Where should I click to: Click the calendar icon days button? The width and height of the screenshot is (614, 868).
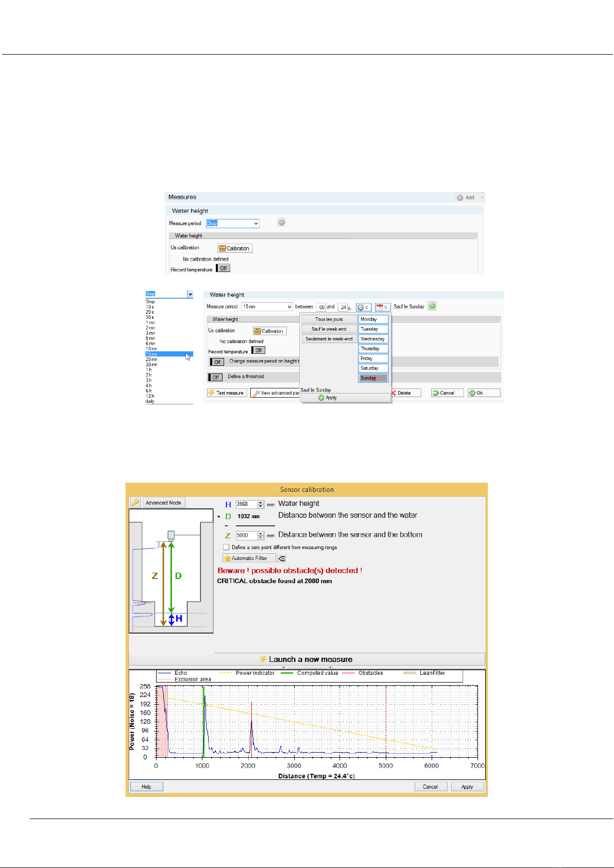(382, 307)
